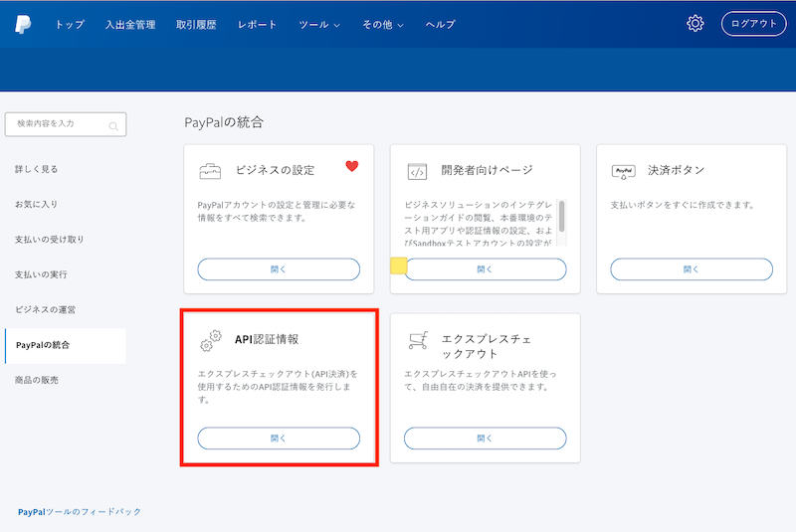Select 詳しく見る in the sidebar
The width and height of the screenshot is (796, 532).
36,169
